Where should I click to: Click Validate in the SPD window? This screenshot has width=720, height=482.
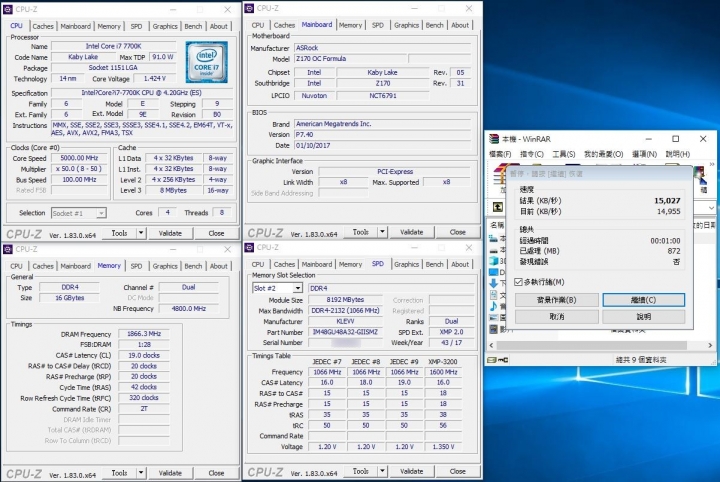(411, 471)
